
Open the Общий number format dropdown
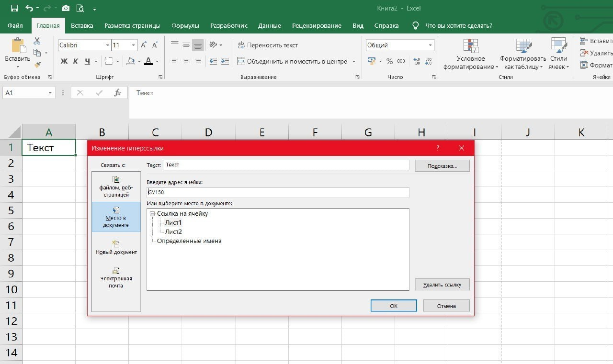431,45
